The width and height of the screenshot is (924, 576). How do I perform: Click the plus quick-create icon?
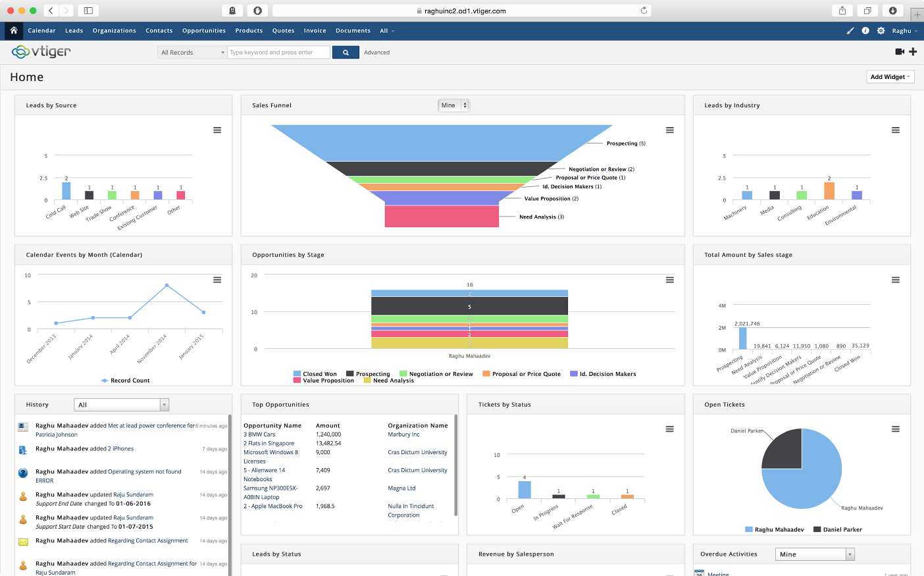coord(913,51)
